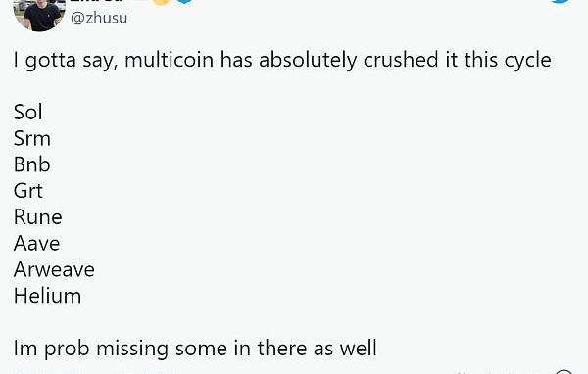This screenshot has width=588, height=374.
Task: Click the word "crushed" in the tweet
Action: [x=401, y=60]
